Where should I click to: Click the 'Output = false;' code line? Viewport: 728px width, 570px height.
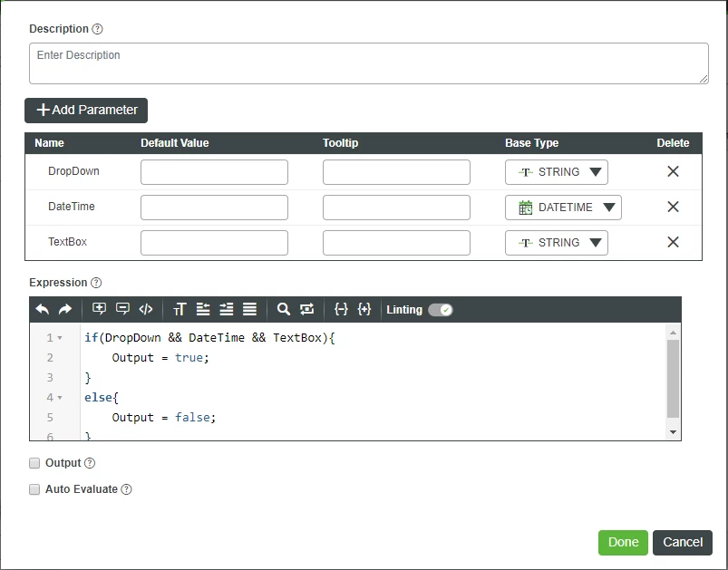(164, 418)
